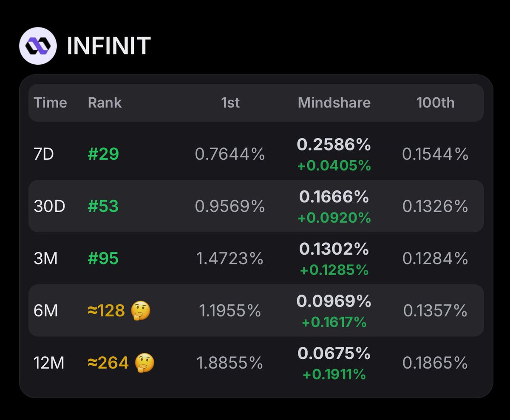
Task: Click the #53 rank value
Action: (x=103, y=206)
